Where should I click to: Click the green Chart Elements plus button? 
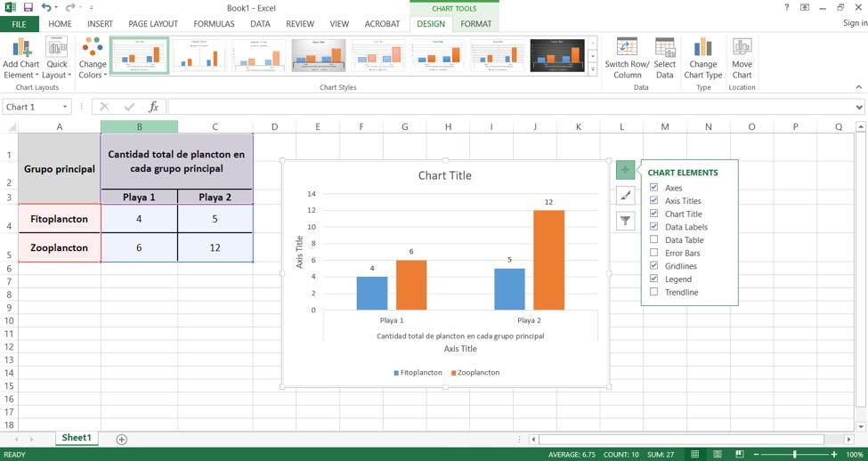(x=625, y=170)
